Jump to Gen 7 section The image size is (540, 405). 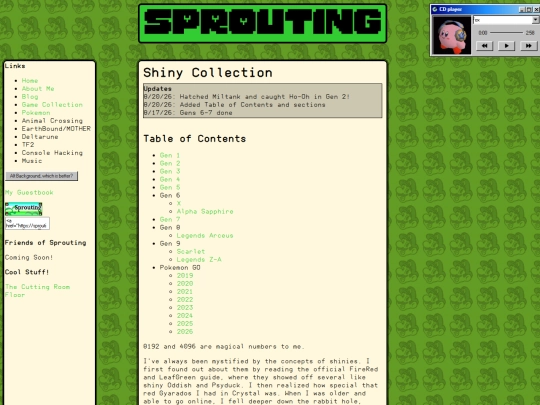coord(170,219)
